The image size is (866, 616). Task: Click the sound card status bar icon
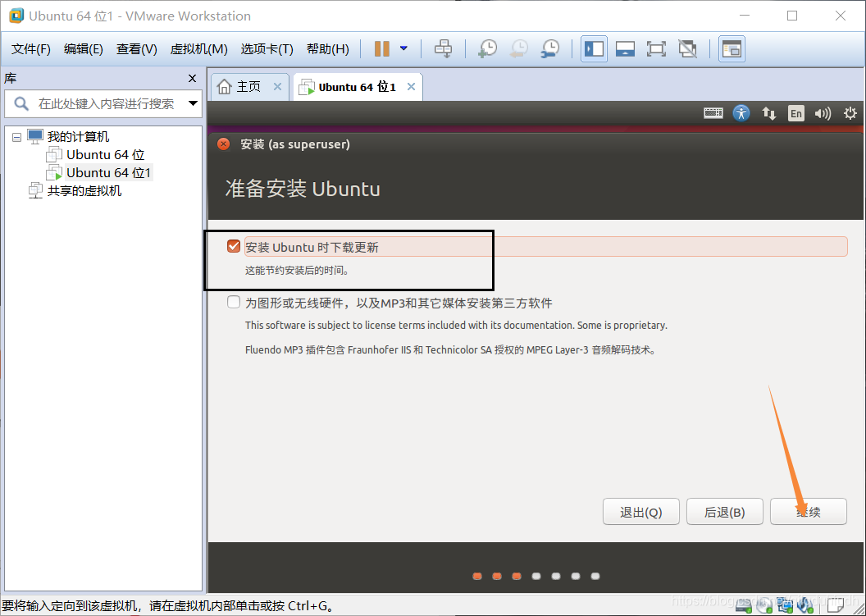(x=806, y=606)
